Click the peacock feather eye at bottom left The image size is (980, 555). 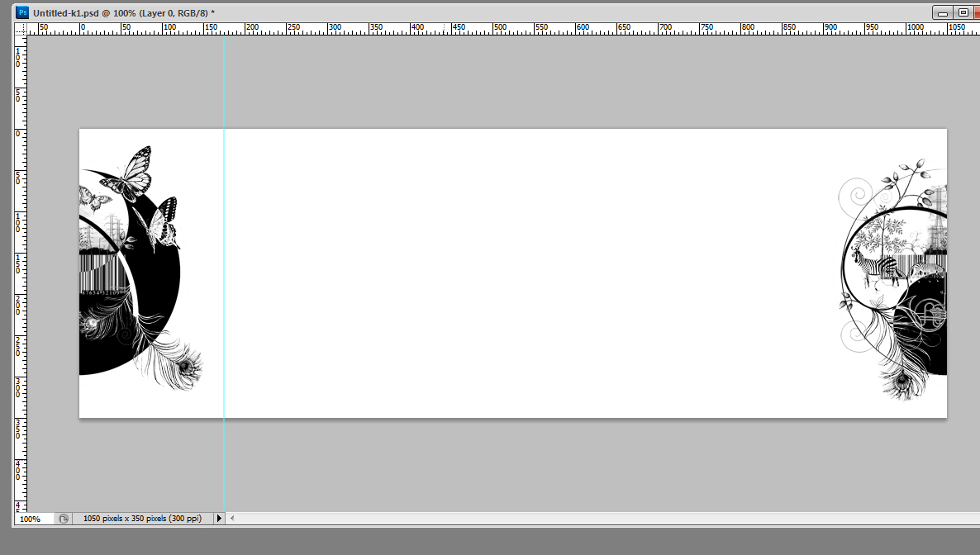[188, 366]
